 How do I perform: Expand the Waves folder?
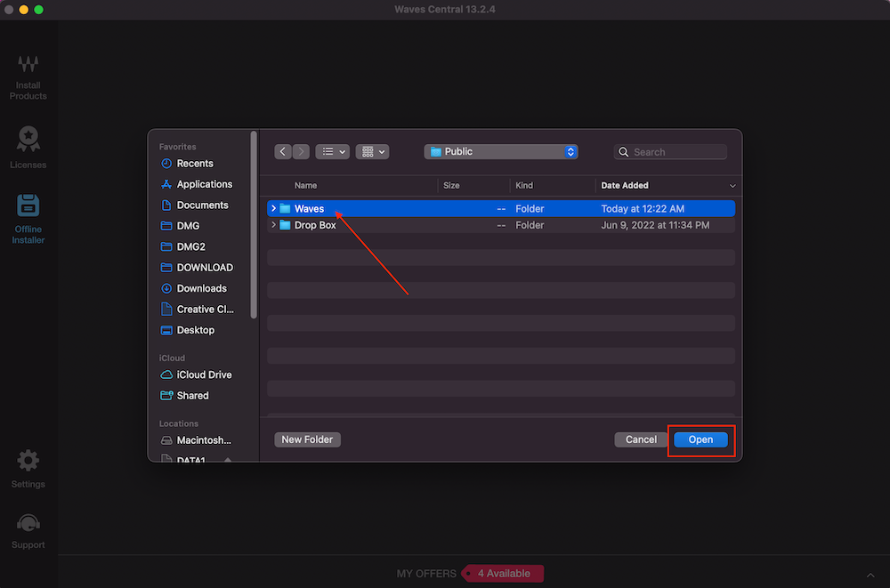click(x=273, y=208)
